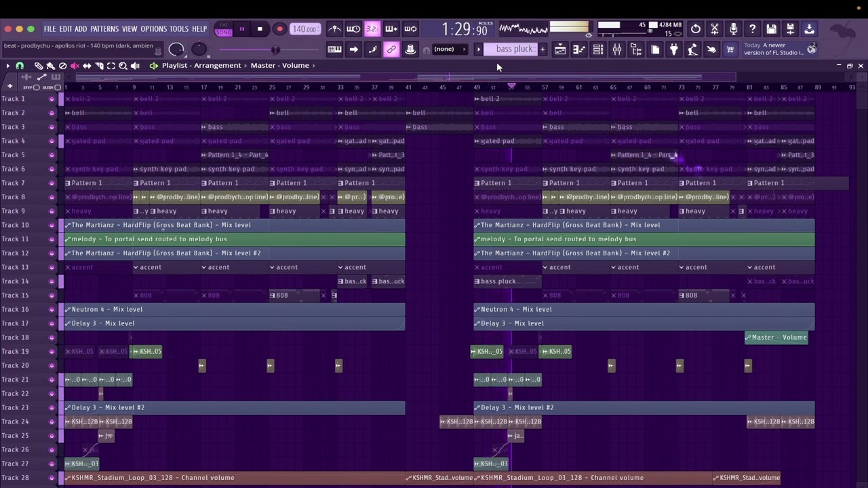The width and height of the screenshot is (868, 488).
Task: Mute Track 10 with its dot
Action: [x=52, y=225]
